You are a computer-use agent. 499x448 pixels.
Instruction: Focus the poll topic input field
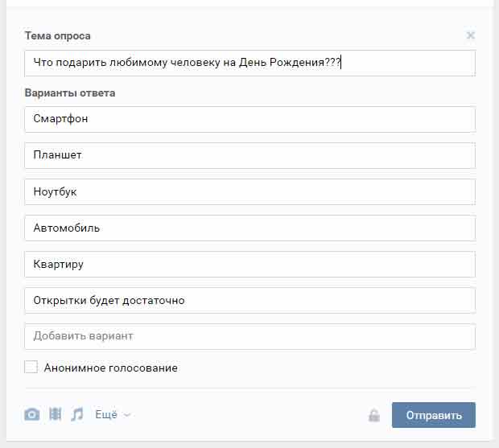[249, 63]
